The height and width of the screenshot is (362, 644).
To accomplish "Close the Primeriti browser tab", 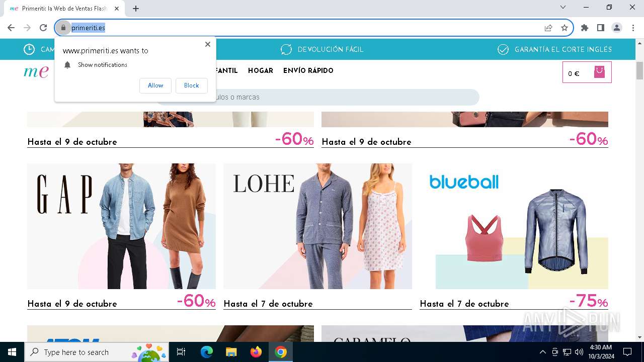I will pos(117,9).
